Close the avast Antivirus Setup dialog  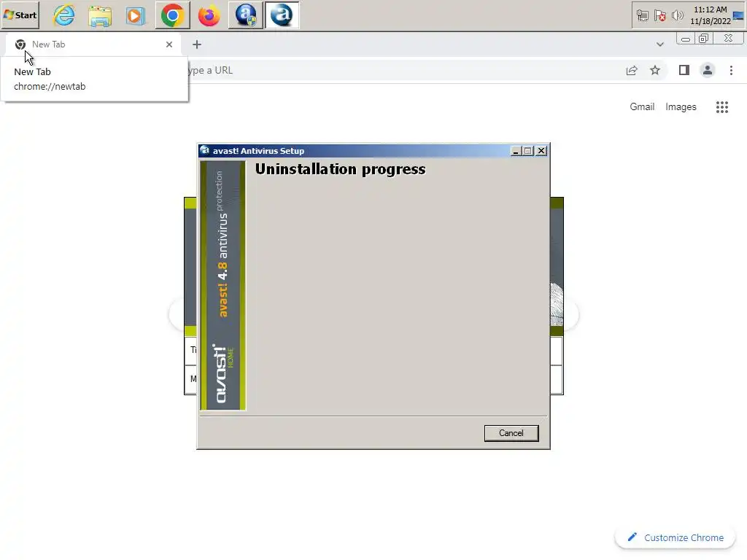point(541,151)
